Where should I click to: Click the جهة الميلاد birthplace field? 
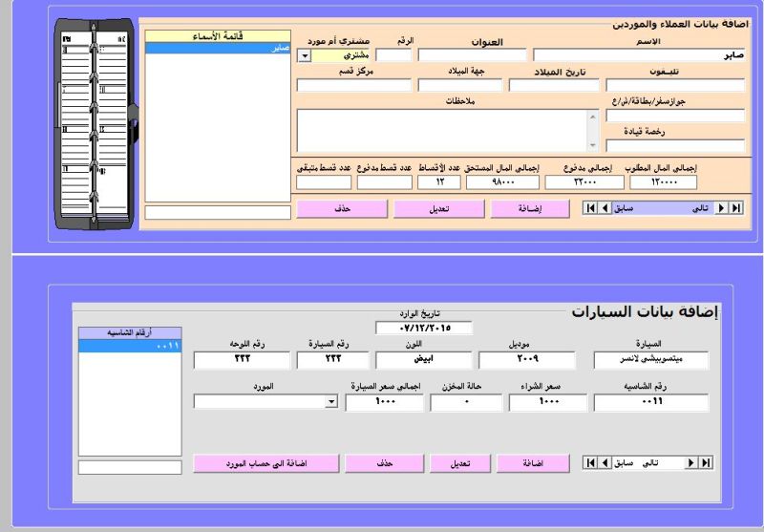tap(460, 85)
